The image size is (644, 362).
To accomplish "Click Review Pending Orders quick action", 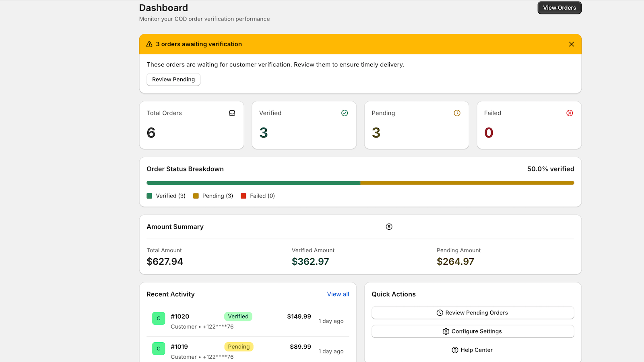I will 473,313.
